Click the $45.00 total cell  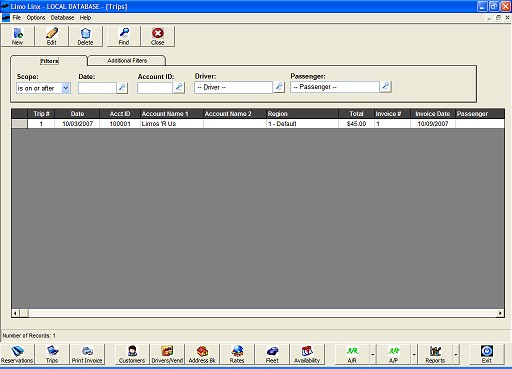(x=356, y=124)
